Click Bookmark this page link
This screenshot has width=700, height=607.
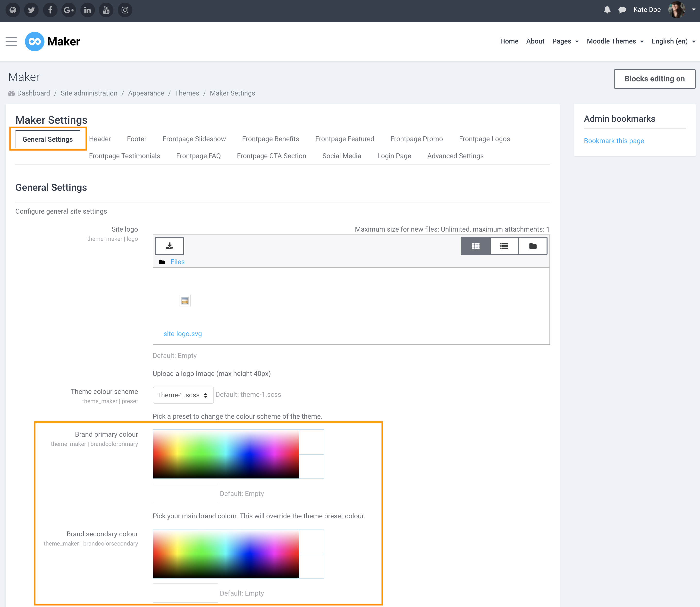click(614, 141)
